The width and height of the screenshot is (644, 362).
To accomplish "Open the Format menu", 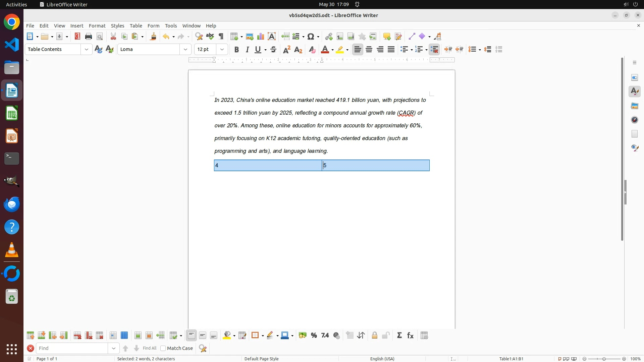I will 97,26.
